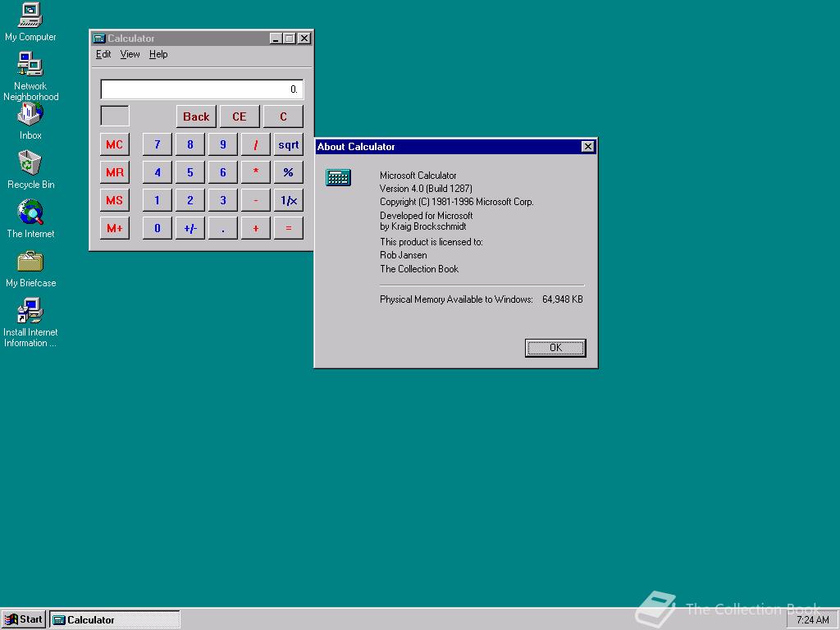Viewport: 840px width, 630px height.
Task: Click the 6 digit key
Action: tap(223, 172)
